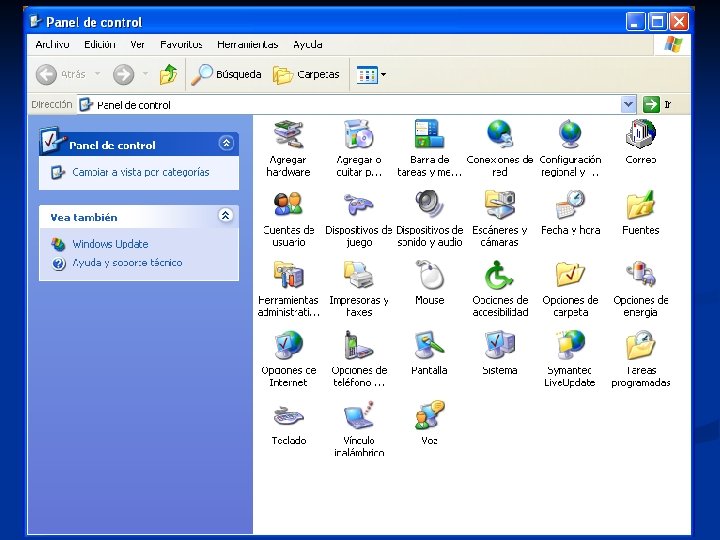Collapse the Vea también section
Viewport: 720px width, 540px height.
coord(225,215)
